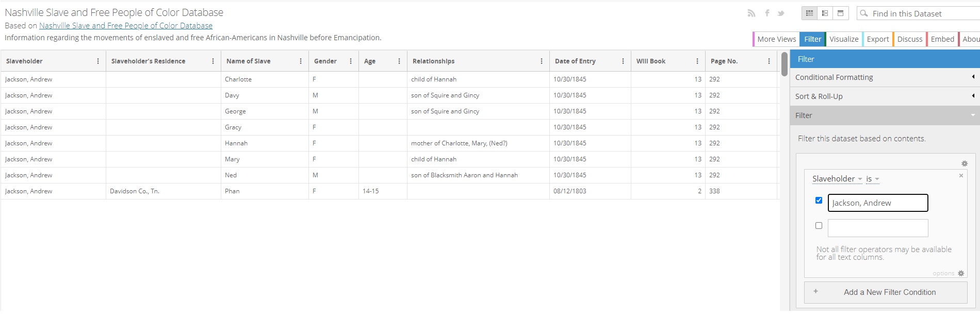Open Nashville Slave and Free People link
Viewport: 980px width, 316px height.
pos(126,26)
